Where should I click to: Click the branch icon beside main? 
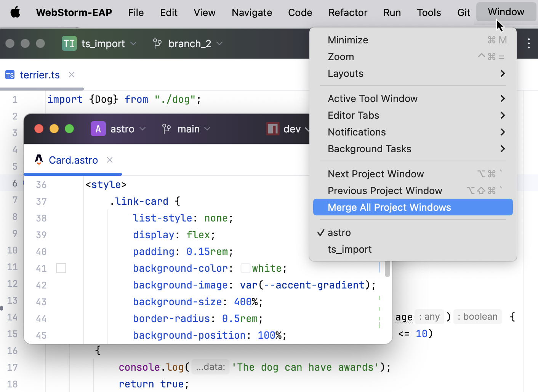click(x=166, y=129)
